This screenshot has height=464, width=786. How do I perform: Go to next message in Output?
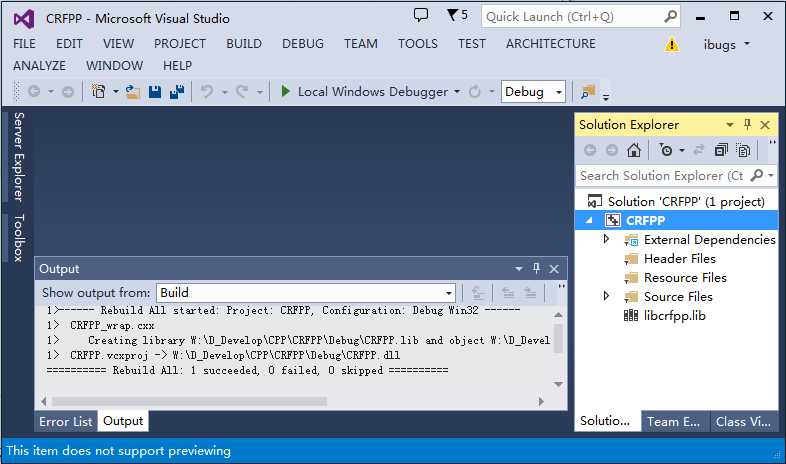(x=530, y=293)
